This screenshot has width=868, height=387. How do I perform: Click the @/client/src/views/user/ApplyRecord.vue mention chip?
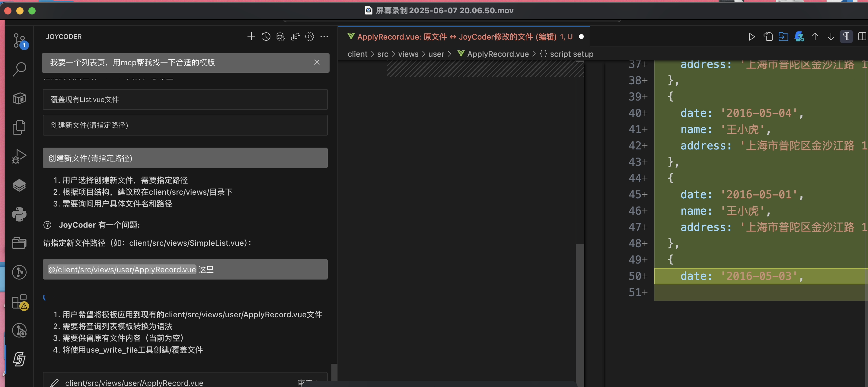pyautogui.click(x=122, y=269)
